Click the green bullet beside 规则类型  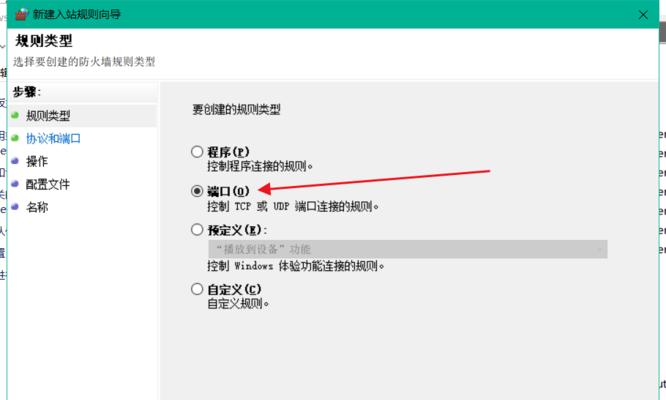click(x=15, y=115)
